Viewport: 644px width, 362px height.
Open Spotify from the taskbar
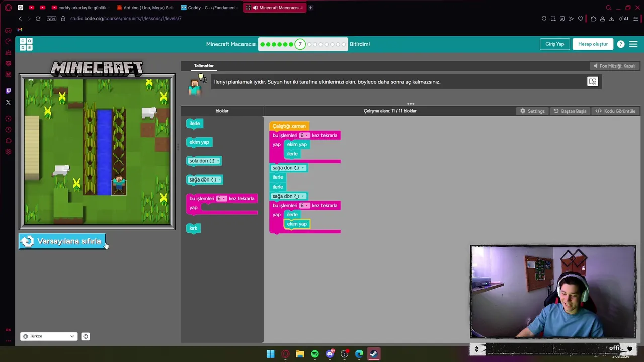point(315,354)
